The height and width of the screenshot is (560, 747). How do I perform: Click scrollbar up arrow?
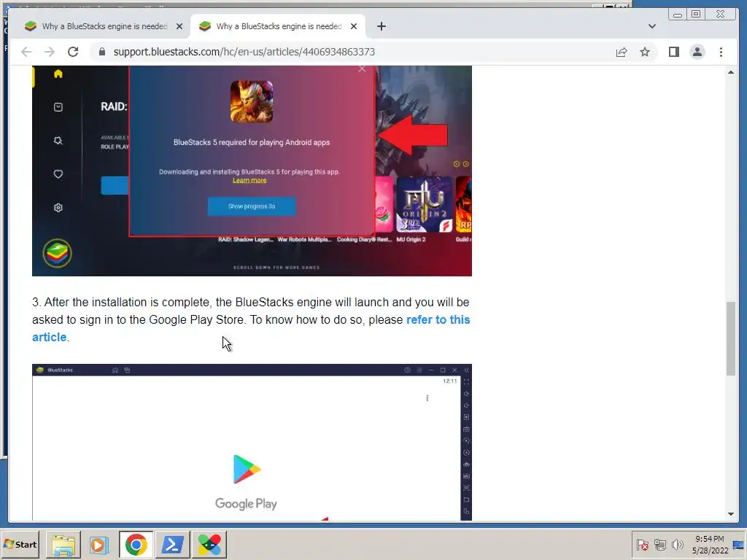pos(731,72)
